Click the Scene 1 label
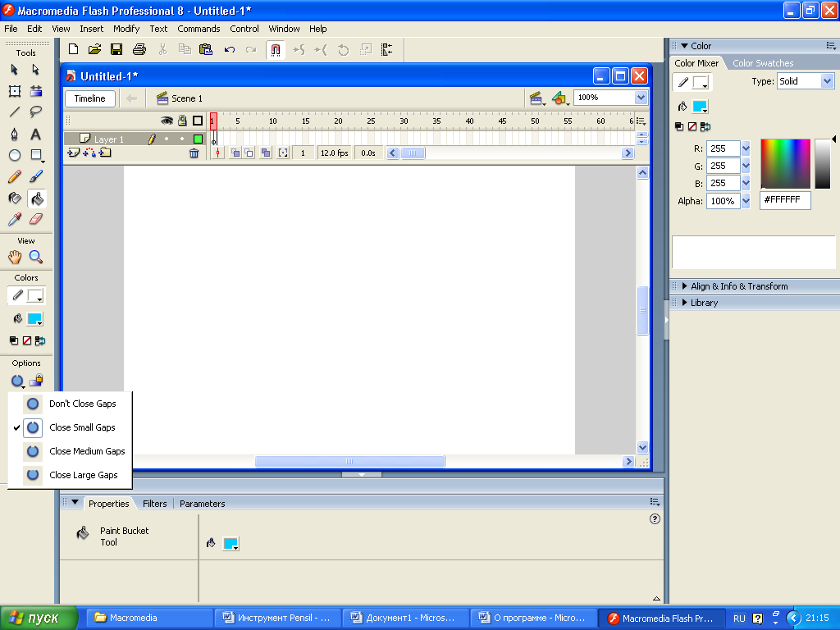Viewport: 840px width, 630px height. click(186, 98)
